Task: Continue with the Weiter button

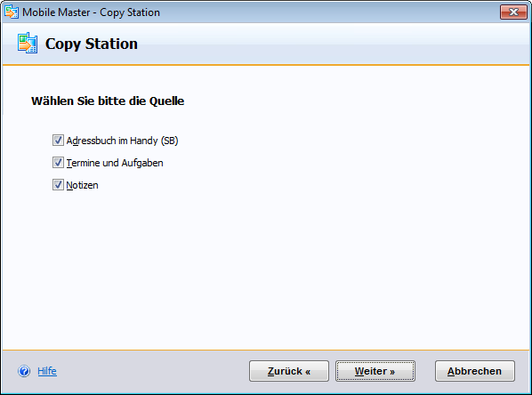Action: click(375, 371)
